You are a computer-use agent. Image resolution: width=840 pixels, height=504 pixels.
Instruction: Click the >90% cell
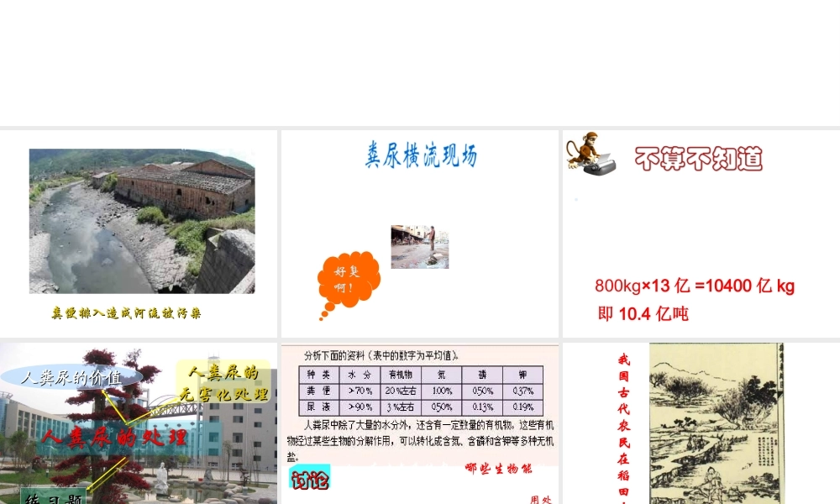pos(360,407)
